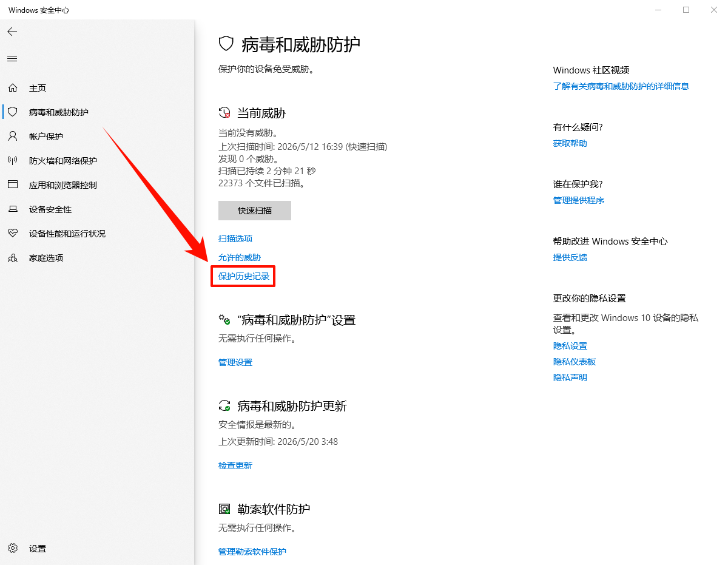This screenshot has height=565, width=728.
Task: Click the window icon for 应用和浏览器控制
Action: (x=13, y=184)
